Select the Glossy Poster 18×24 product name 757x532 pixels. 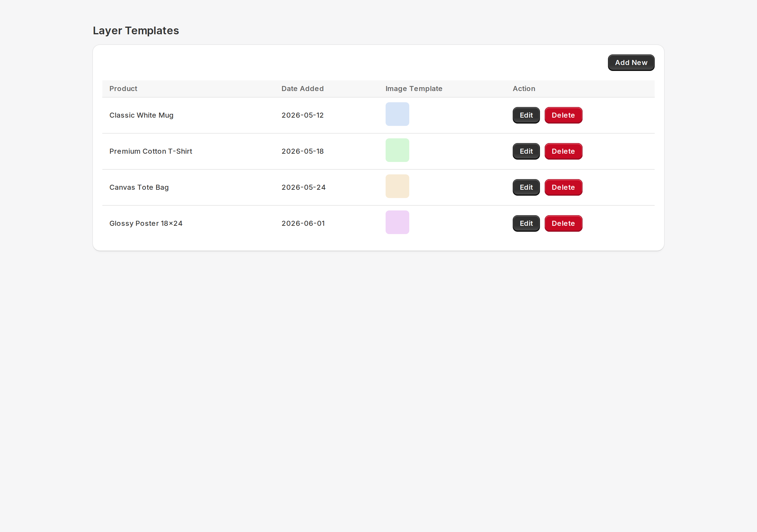pos(146,223)
